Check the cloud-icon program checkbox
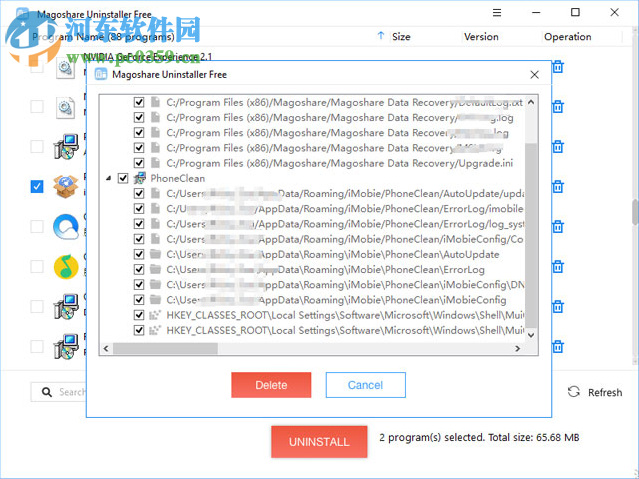The height and width of the screenshot is (479, 639). [x=37, y=226]
